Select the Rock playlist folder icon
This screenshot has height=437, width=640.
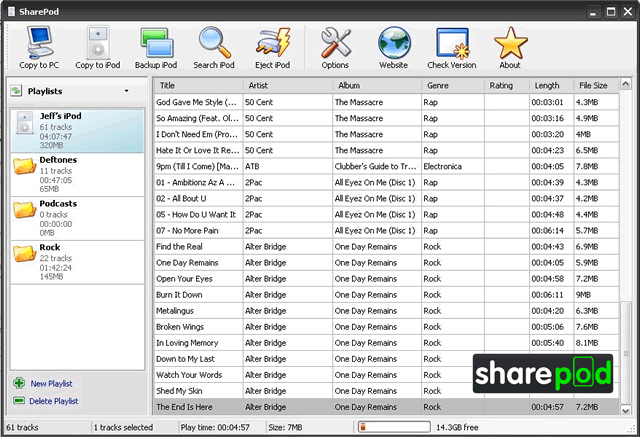[x=24, y=253]
